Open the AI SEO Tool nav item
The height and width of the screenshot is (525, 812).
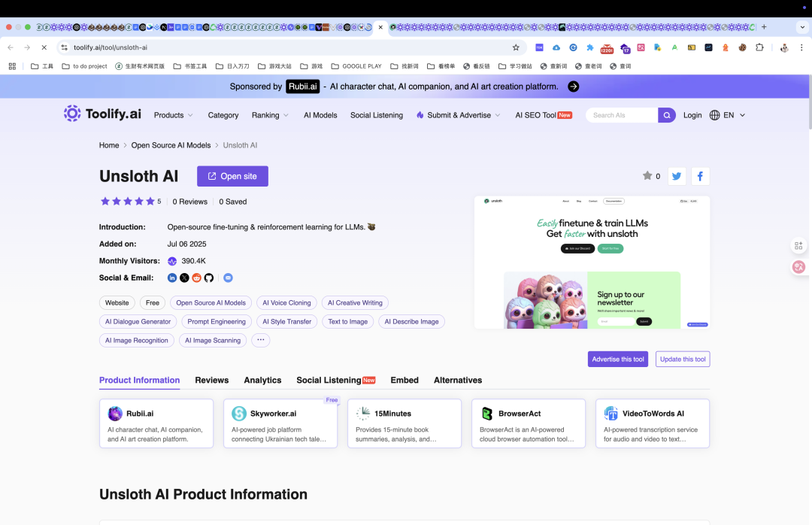pos(544,115)
